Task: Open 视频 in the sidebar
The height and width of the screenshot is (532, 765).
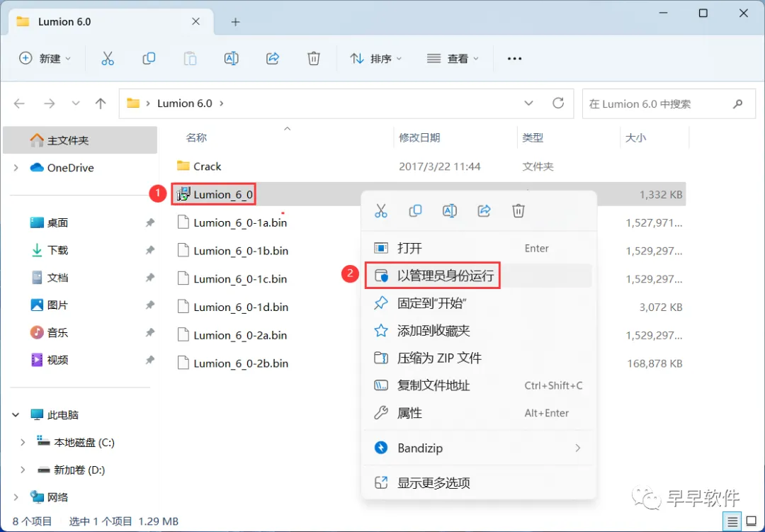Action: (57, 360)
